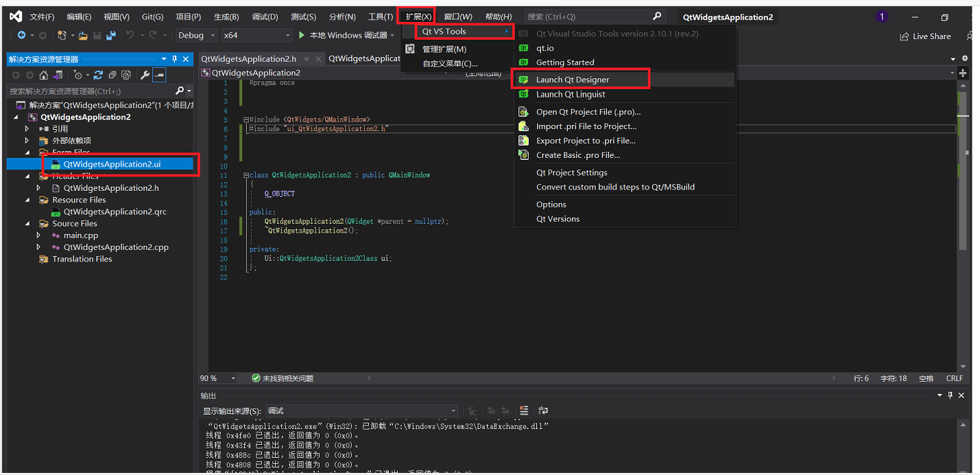Open the Debug configuration dropdown

(196, 35)
